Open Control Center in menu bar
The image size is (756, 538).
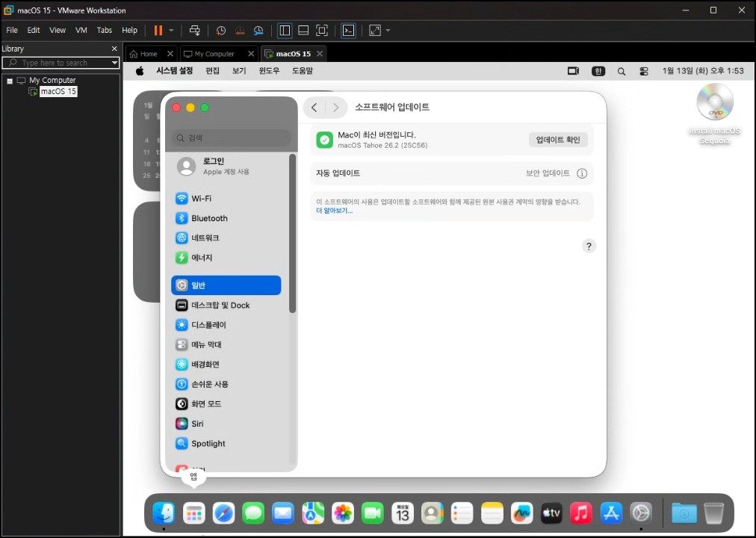coord(644,71)
